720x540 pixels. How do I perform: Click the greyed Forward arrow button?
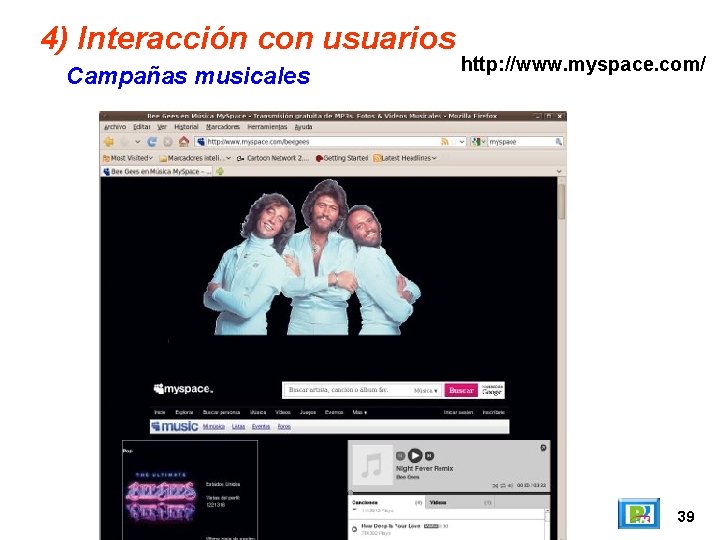tap(124, 142)
